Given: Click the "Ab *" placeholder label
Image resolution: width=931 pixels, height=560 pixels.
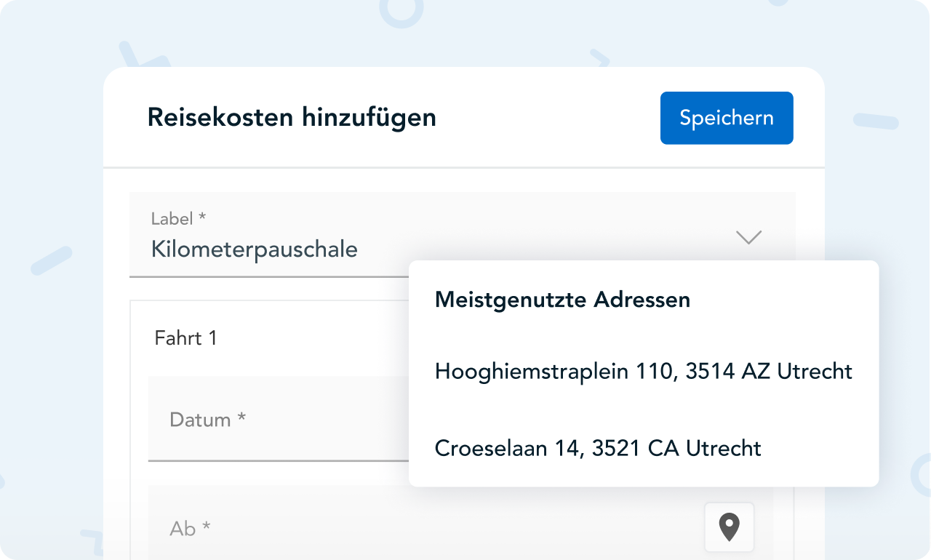Looking at the screenshot, I should click(190, 528).
